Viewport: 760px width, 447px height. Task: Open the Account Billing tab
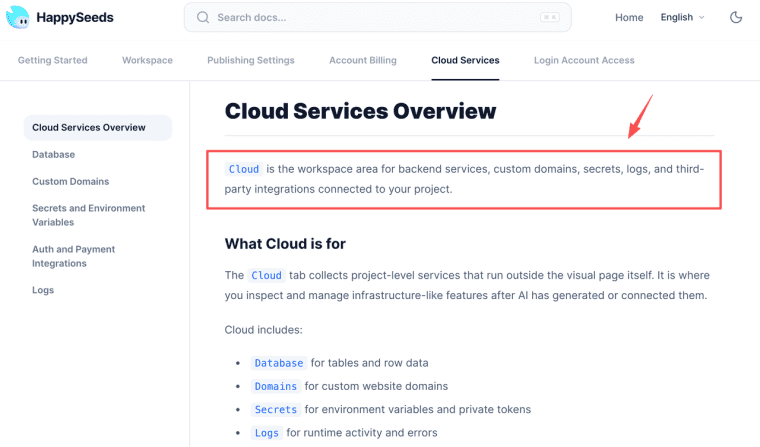tap(363, 60)
